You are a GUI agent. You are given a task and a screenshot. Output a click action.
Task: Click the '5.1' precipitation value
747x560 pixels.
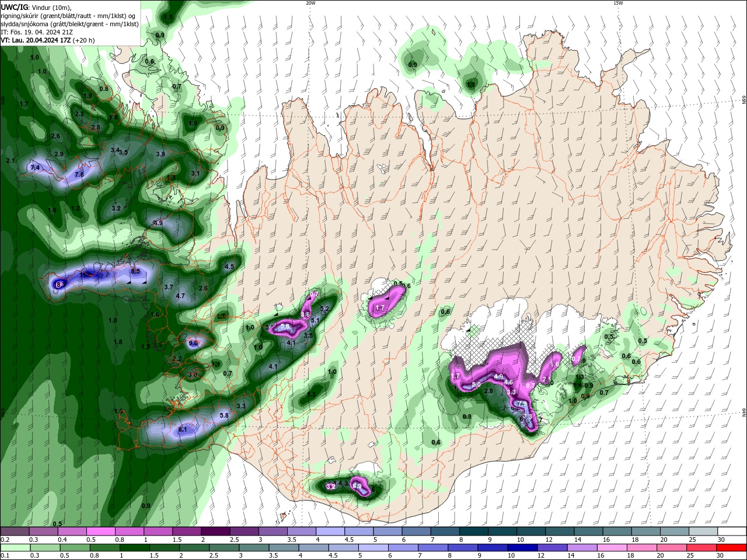click(315, 320)
